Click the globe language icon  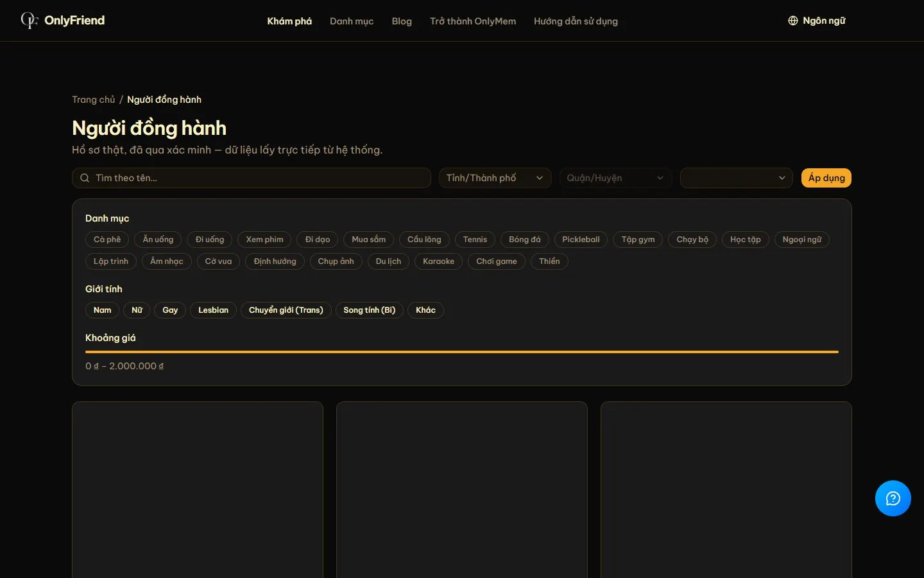tap(793, 21)
